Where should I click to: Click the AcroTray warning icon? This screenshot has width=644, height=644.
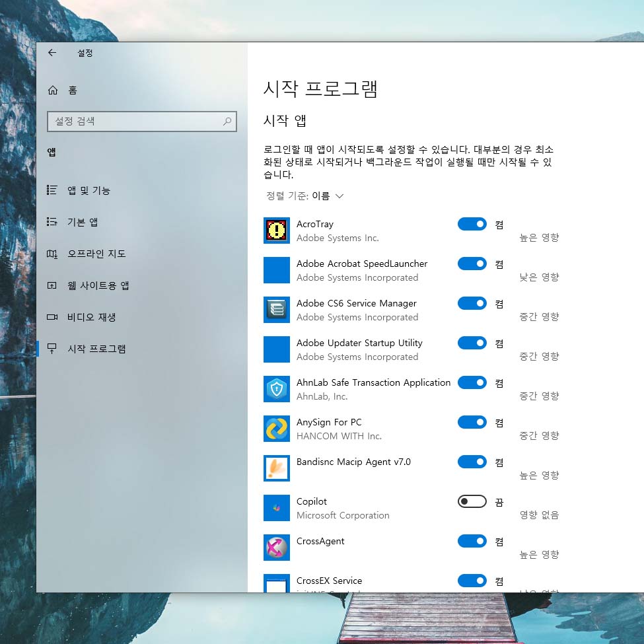[x=276, y=231]
